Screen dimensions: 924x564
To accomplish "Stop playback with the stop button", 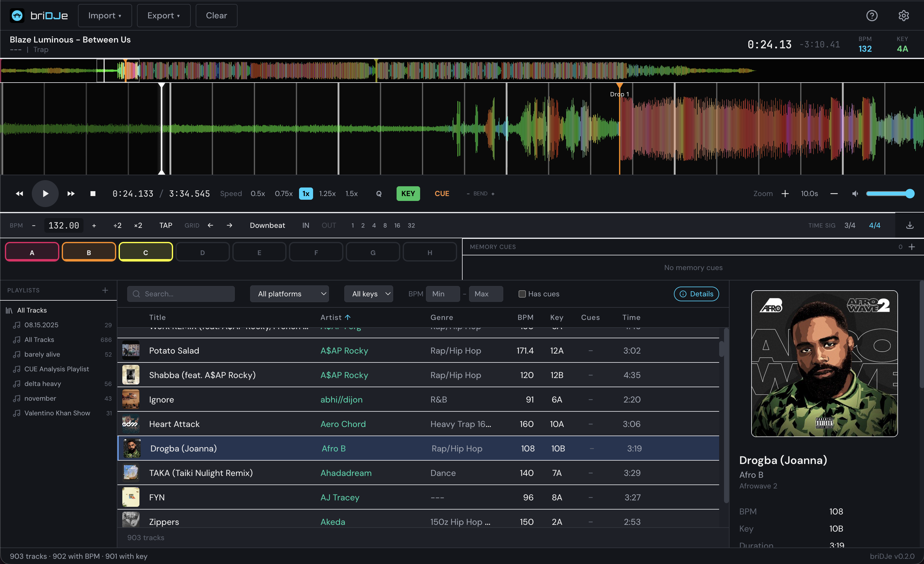I will (x=93, y=194).
